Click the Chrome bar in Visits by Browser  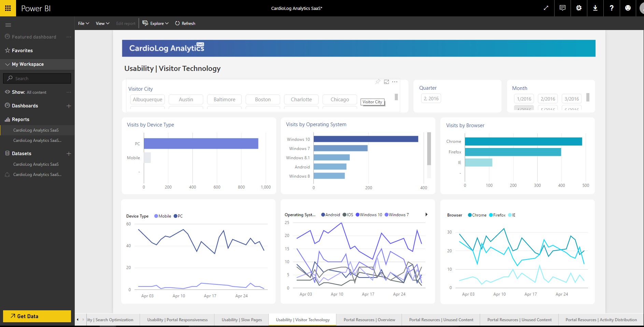click(x=523, y=142)
